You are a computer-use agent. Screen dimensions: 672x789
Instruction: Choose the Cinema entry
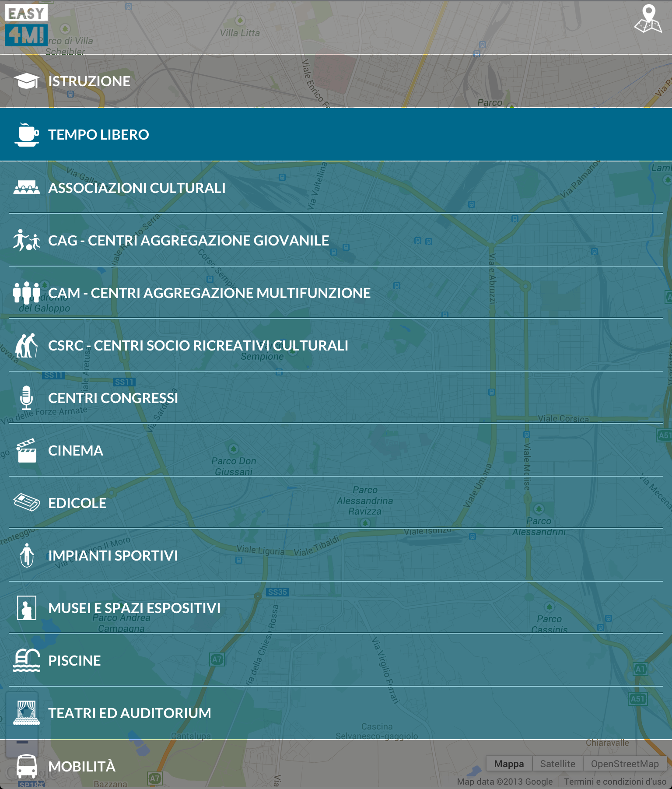pyautogui.click(x=336, y=450)
